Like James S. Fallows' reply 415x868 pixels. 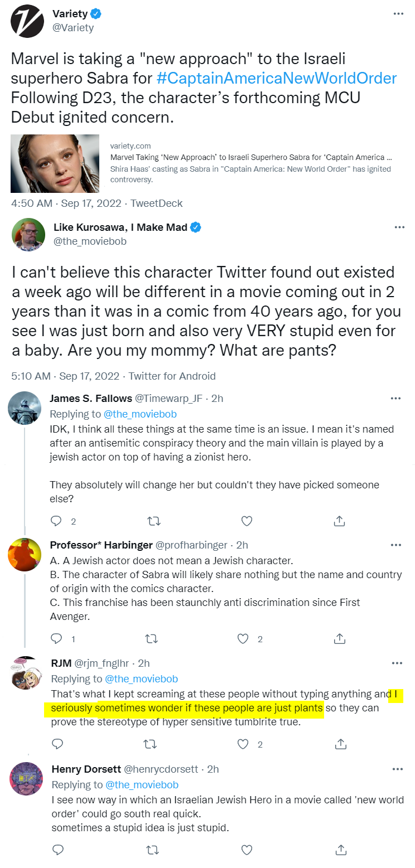[x=247, y=521]
